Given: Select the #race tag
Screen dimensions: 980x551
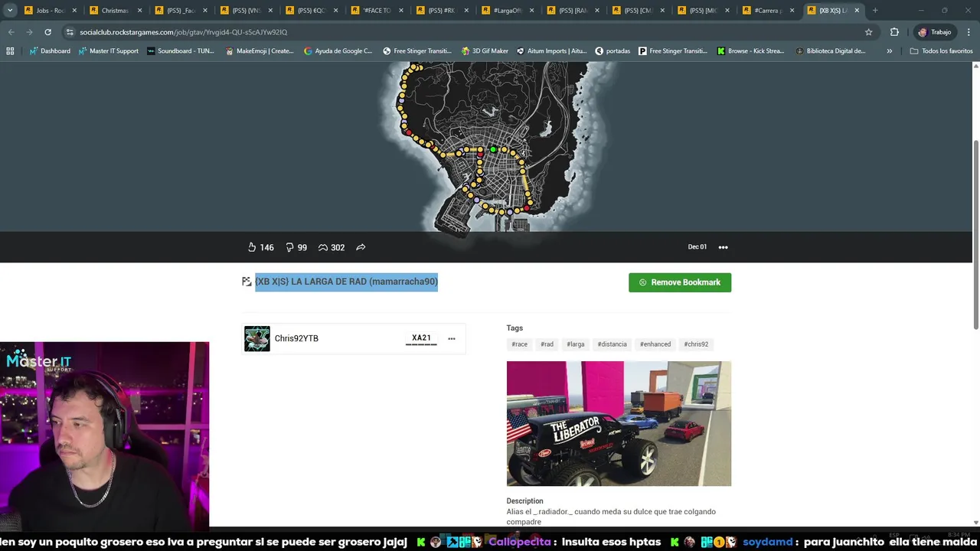Looking at the screenshot, I should (520, 344).
